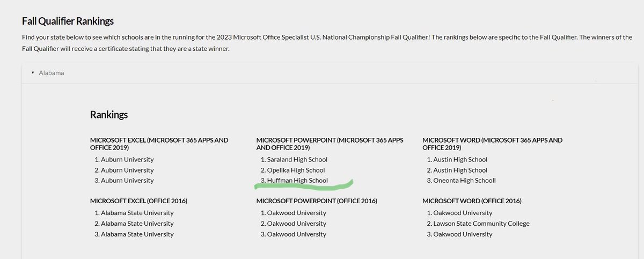Click first-place Austin High School entry
This screenshot has height=259, width=644.
click(x=460, y=159)
